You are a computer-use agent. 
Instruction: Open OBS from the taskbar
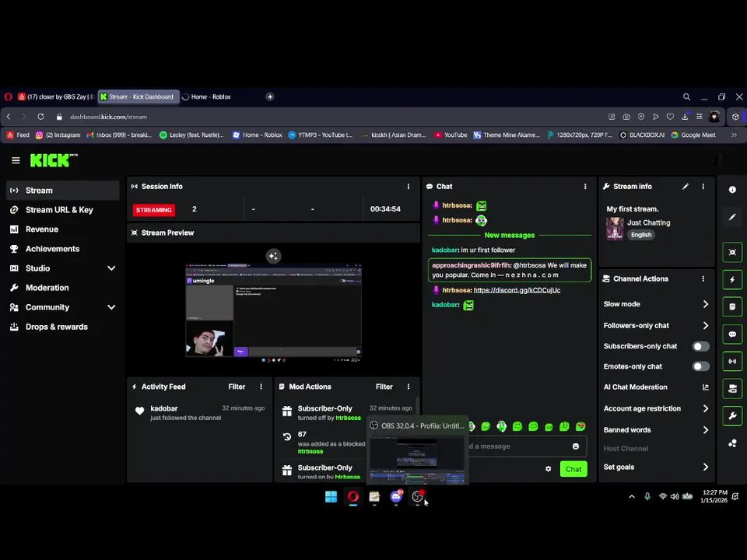pyautogui.click(x=418, y=497)
